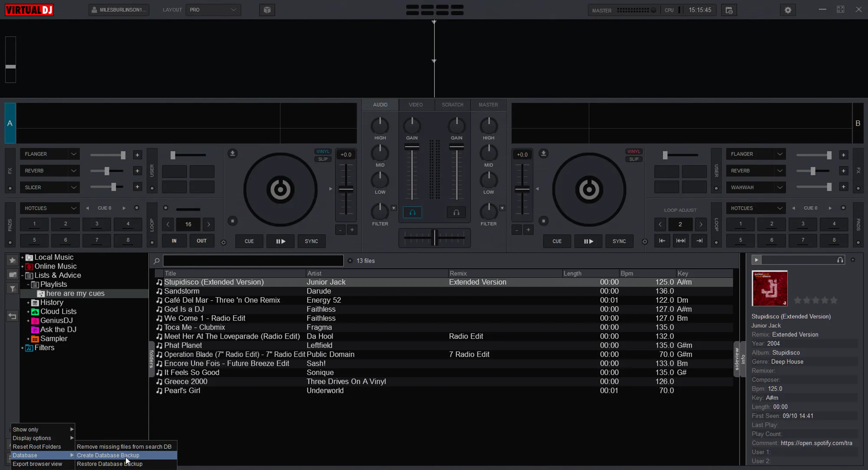Toggle left deck headphone cue icon
This screenshot has height=470, width=868.
412,213
